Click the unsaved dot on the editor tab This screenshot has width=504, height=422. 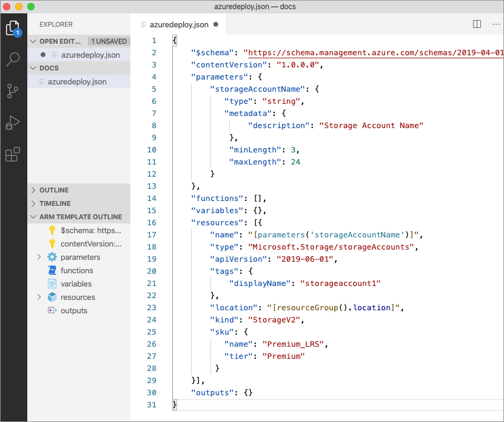pyautogui.click(x=216, y=25)
